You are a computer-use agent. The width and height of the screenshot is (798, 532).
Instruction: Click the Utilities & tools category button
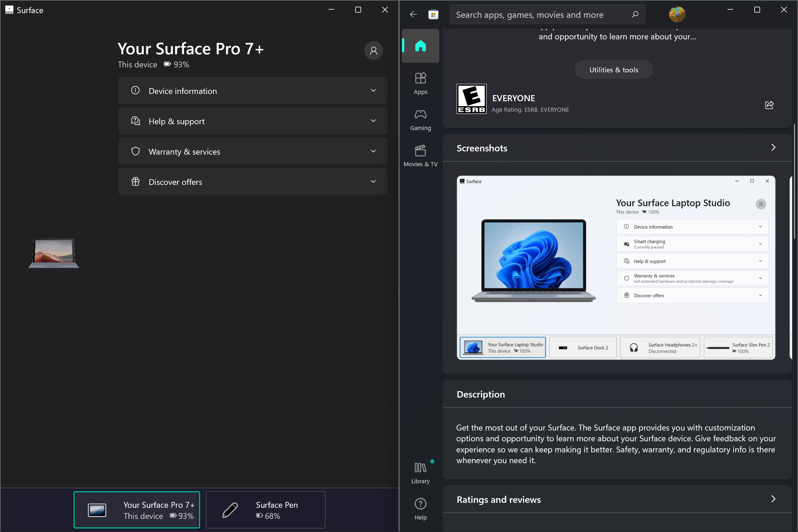613,69
